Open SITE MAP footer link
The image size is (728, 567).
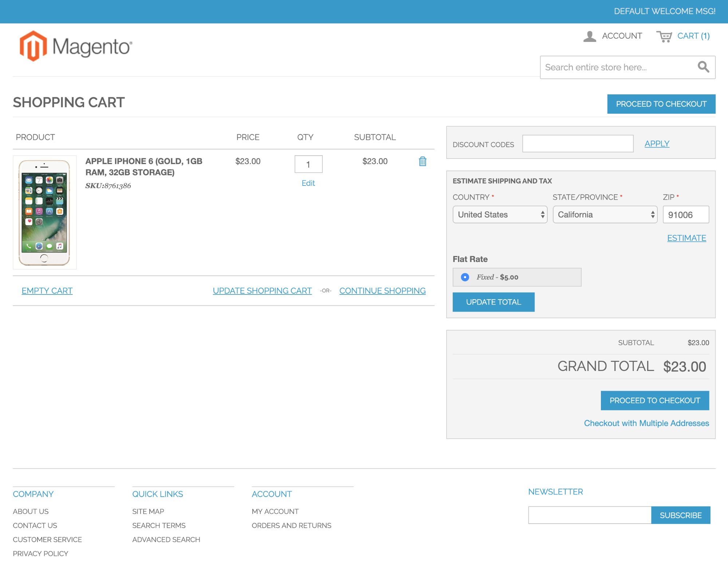click(148, 511)
